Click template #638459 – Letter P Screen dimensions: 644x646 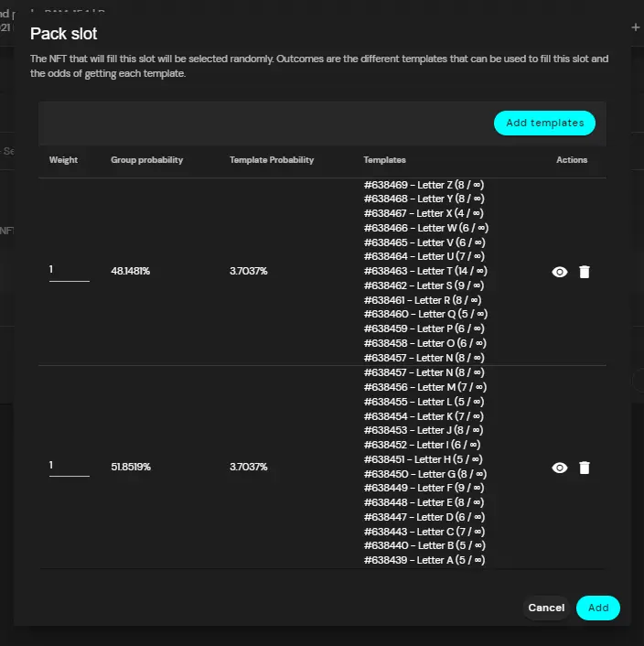(424, 328)
